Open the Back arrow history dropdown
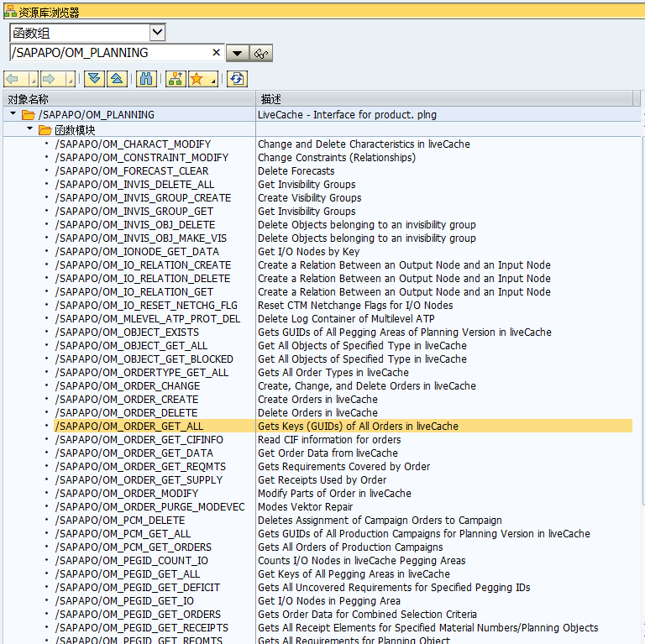This screenshot has width=645, height=644. coord(34,79)
